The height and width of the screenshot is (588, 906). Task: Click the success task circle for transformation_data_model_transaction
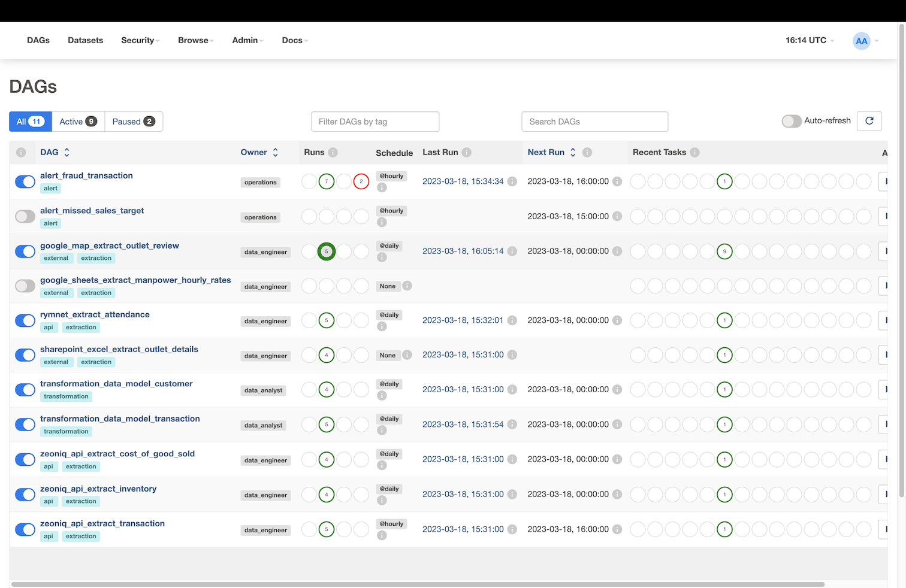tap(725, 425)
